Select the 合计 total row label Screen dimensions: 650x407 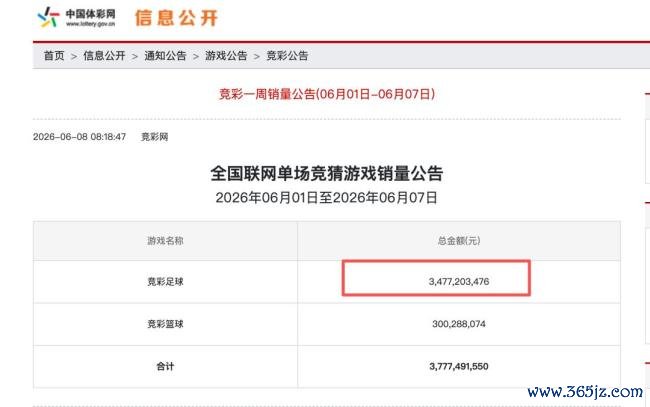point(165,366)
